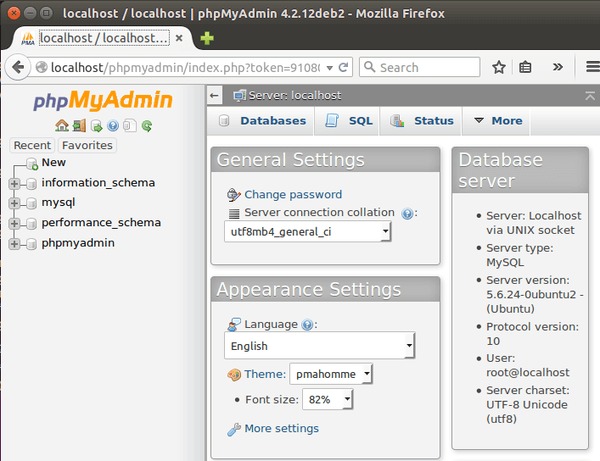Open the More menu tab

click(497, 121)
